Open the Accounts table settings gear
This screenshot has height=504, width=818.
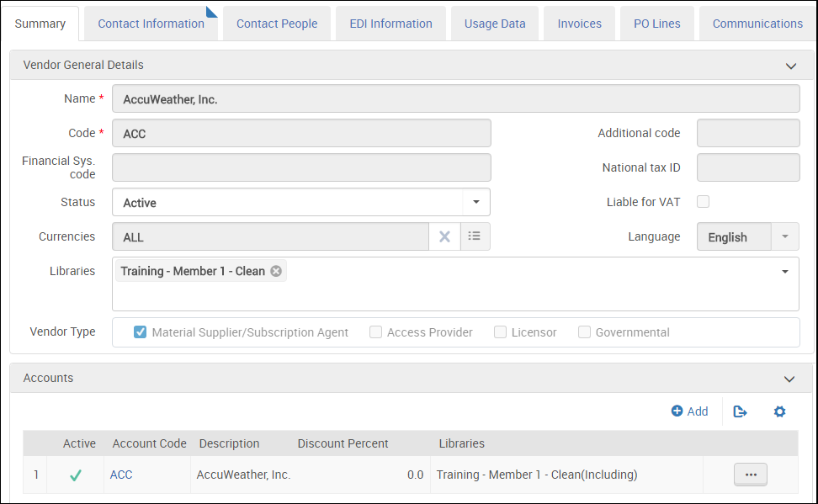[779, 411]
